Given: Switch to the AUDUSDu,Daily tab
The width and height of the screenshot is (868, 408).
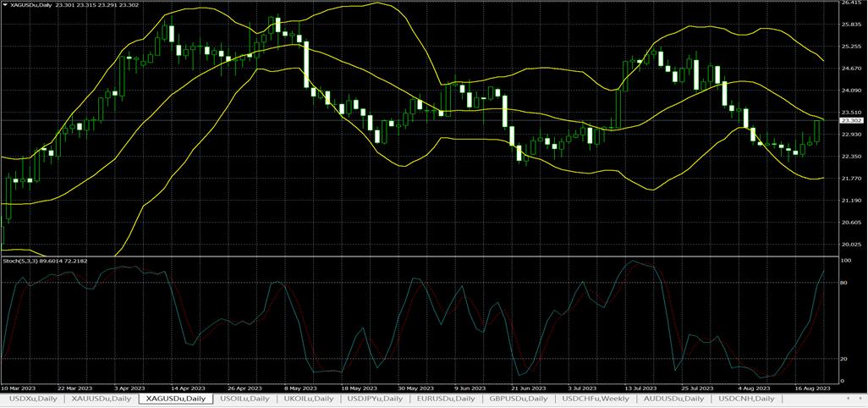Looking at the screenshot, I should (673, 398).
